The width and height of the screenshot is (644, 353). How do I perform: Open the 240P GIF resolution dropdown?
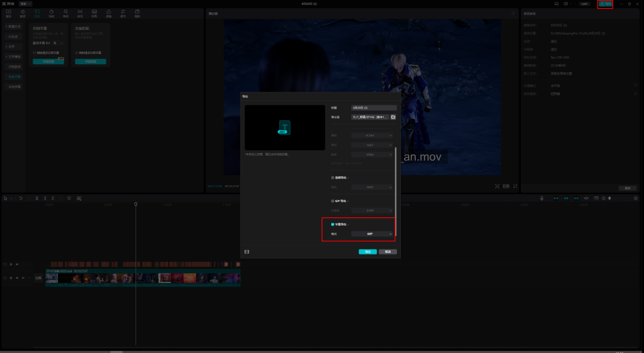click(x=373, y=210)
